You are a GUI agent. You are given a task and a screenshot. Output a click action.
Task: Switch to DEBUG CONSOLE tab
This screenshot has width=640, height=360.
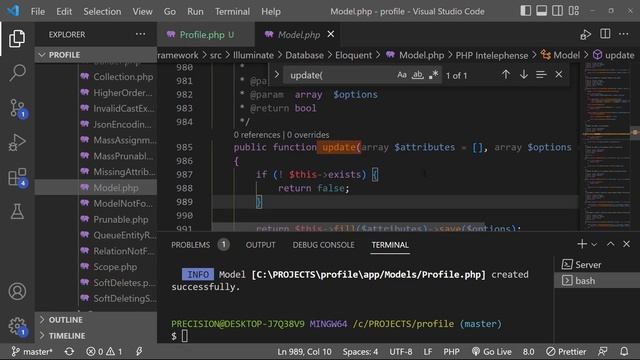323,245
